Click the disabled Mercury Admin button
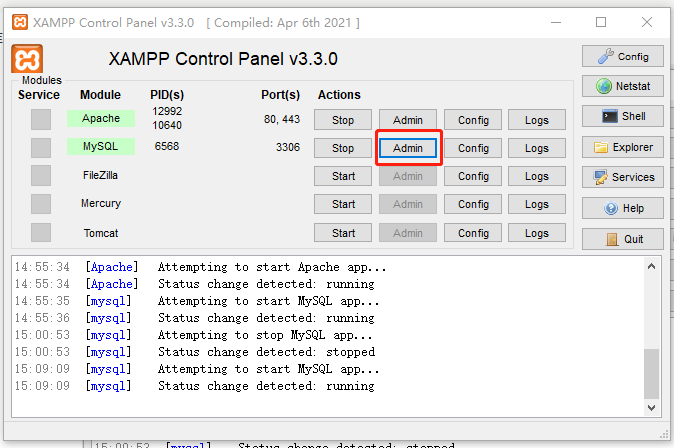The image size is (674, 448). pyautogui.click(x=407, y=204)
